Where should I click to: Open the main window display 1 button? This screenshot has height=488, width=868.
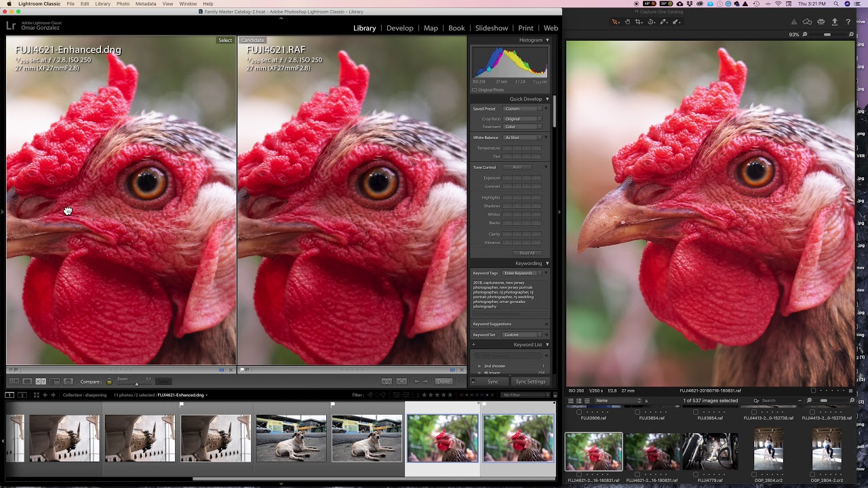pyautogui.click(x=9, y=395)
